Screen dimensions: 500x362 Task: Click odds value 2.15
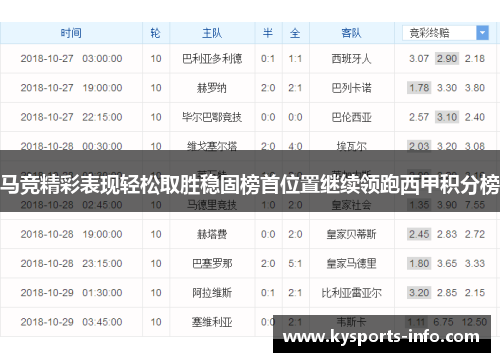point(475,293)
